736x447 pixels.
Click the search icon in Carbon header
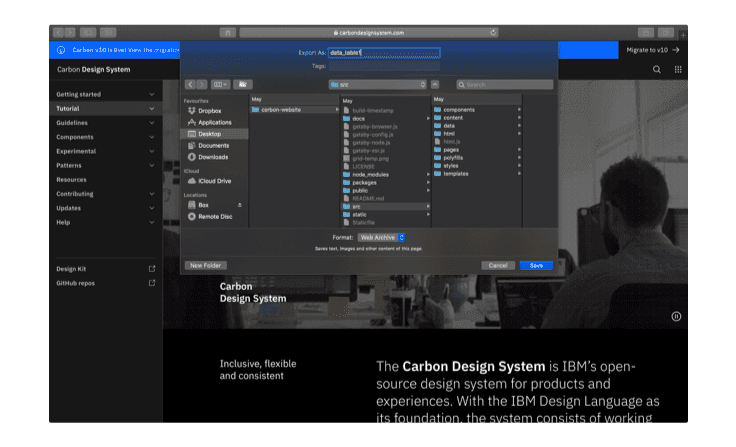(x=657, y=70)
